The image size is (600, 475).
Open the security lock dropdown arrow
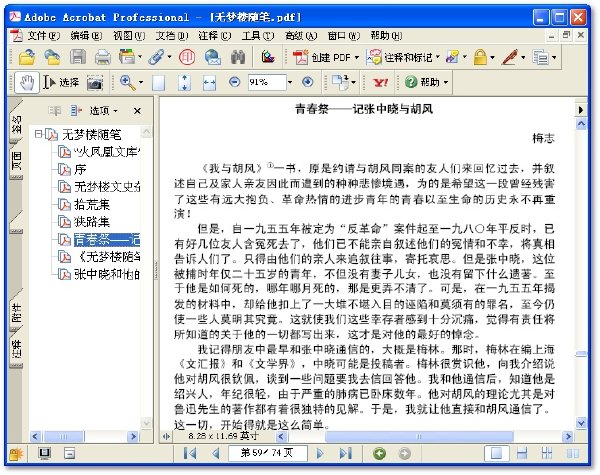492,58
